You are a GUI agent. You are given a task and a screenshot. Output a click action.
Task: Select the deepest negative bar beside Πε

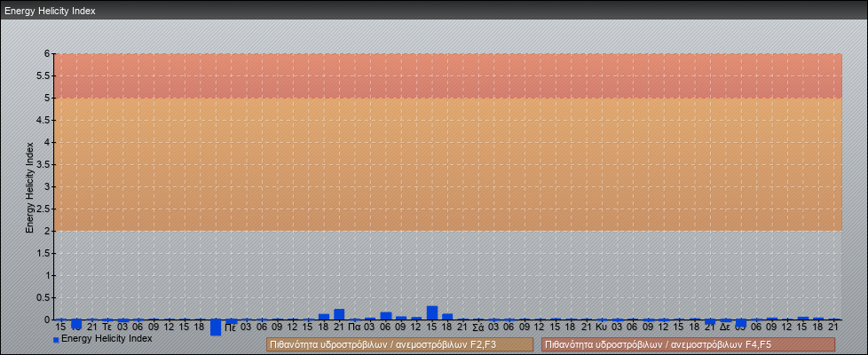(216, 327)
